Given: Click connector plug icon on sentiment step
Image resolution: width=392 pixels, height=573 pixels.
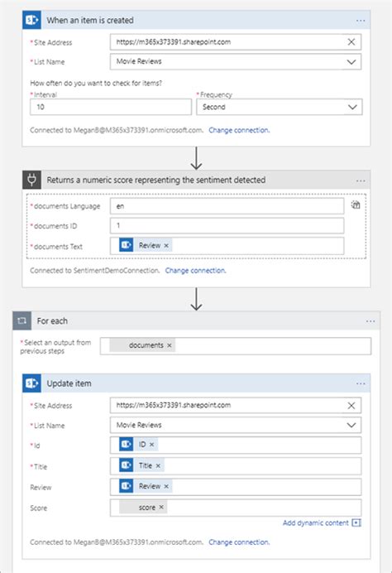Looking at the screenshot, I should pyautogui.click(x=31, y=180).
